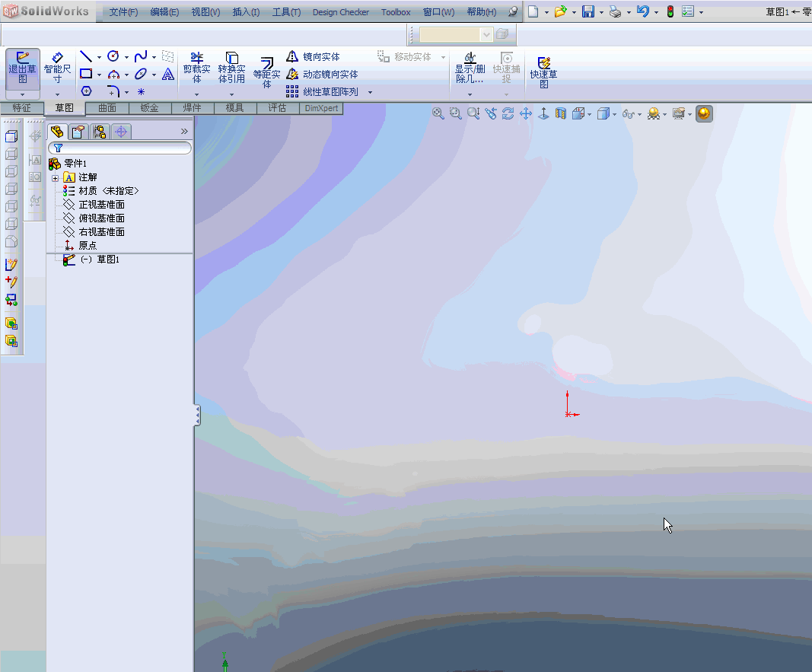812x672 pixels.
Task: Select the Line sketch tool
Action: pos(86,56)
